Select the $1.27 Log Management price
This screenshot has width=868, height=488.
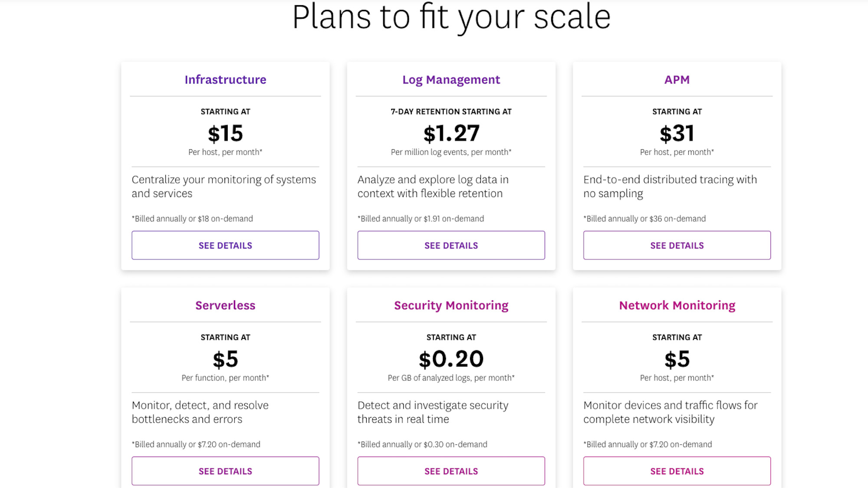(451, 134)
